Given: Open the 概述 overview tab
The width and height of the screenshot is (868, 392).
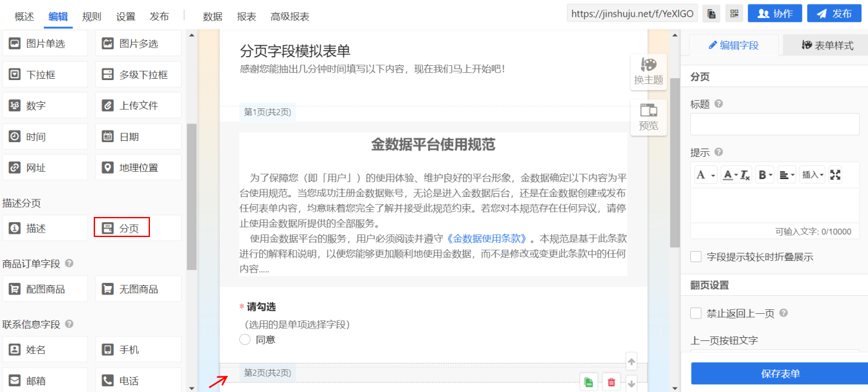Looking at the screenshot, I should pyautogui.click(x=25, y=17).
